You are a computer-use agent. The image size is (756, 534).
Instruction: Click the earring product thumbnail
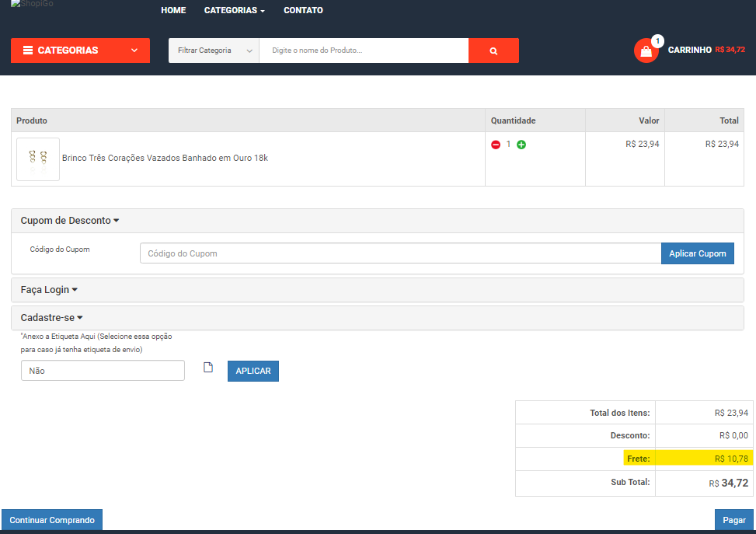(x=38, y=159)
